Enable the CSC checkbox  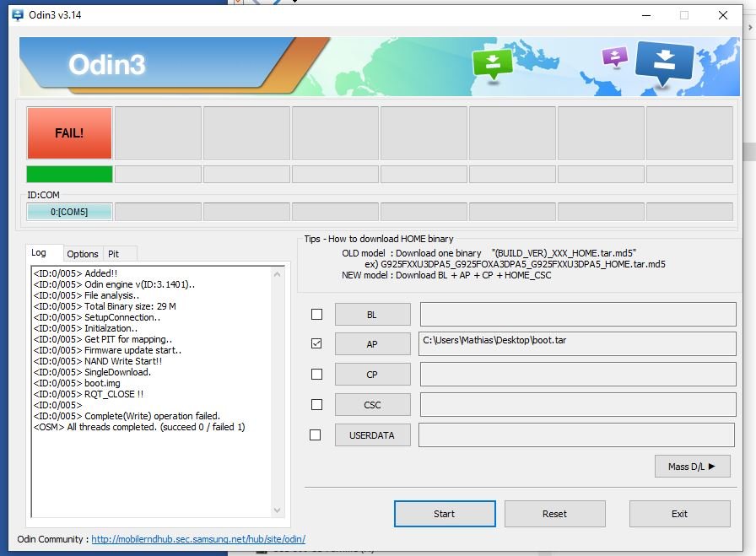pos(316,405)
